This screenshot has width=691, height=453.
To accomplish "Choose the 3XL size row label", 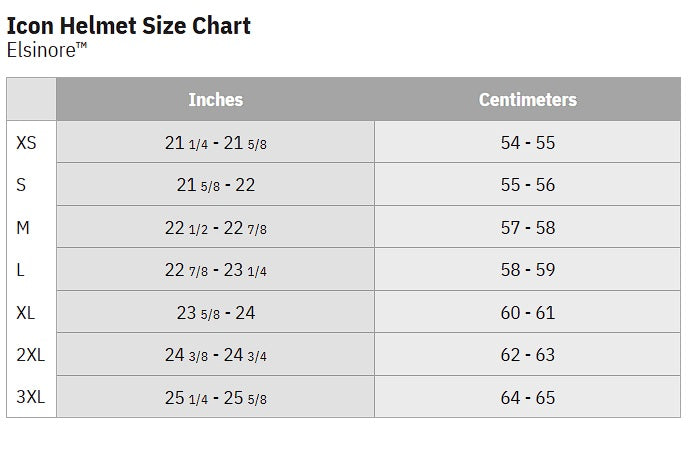I will (x=31, y=397).
